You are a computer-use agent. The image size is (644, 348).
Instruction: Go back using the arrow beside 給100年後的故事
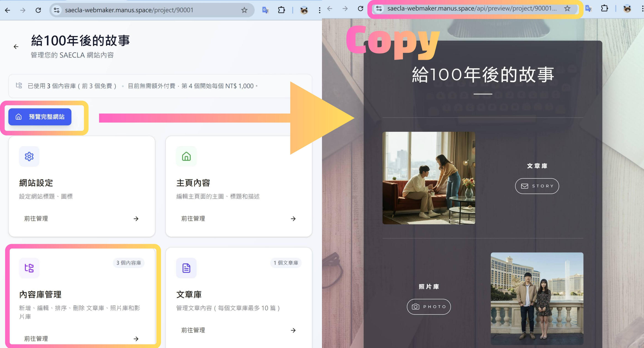[16, 47]
